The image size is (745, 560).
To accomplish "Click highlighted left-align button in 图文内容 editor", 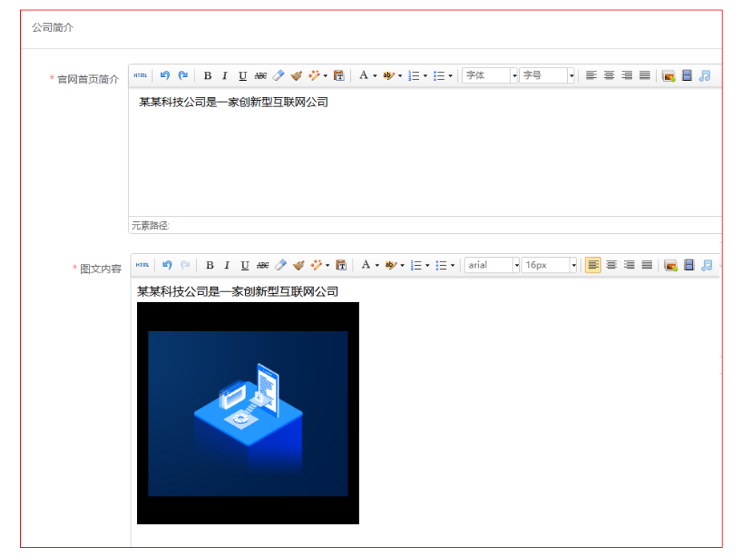I will (593, 265).
